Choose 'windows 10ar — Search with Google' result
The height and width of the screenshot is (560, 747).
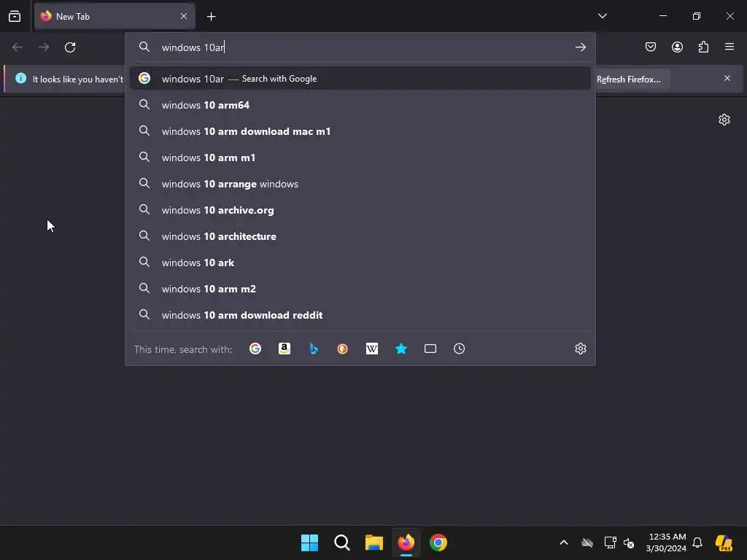(x=360, y=79)
